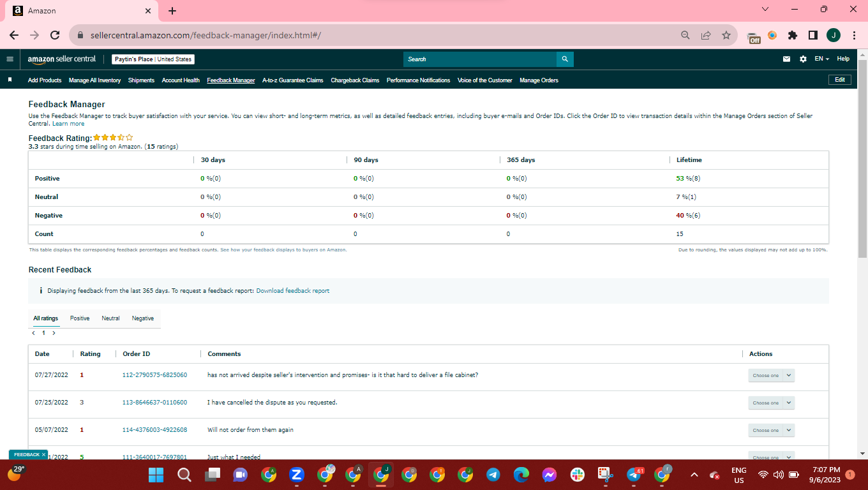Screen dimensions: 868x490
Task: Go to the previous feedback page arrow
Action: click(33, 333)
